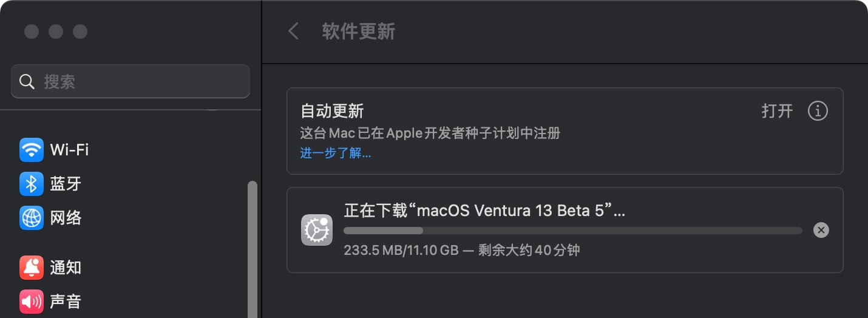Open 通知 via its bell icon

click(x=32, y=268)
